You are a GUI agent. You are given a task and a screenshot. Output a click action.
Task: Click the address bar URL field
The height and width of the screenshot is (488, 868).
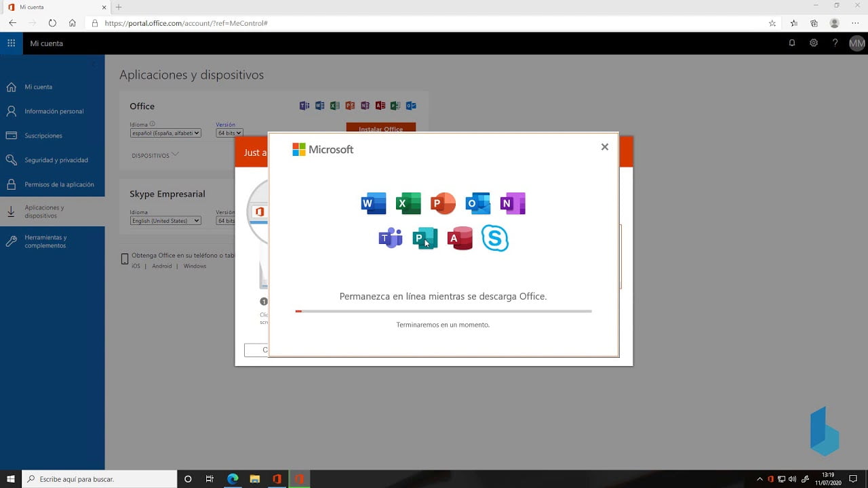434,23
